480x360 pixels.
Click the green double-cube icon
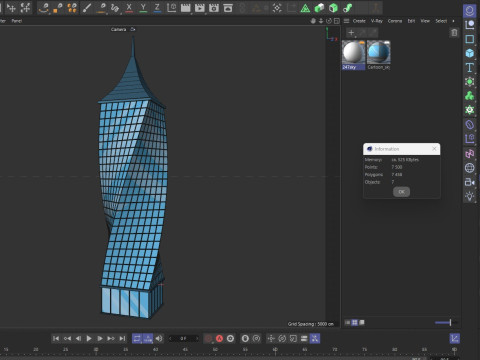coord(319,8)
